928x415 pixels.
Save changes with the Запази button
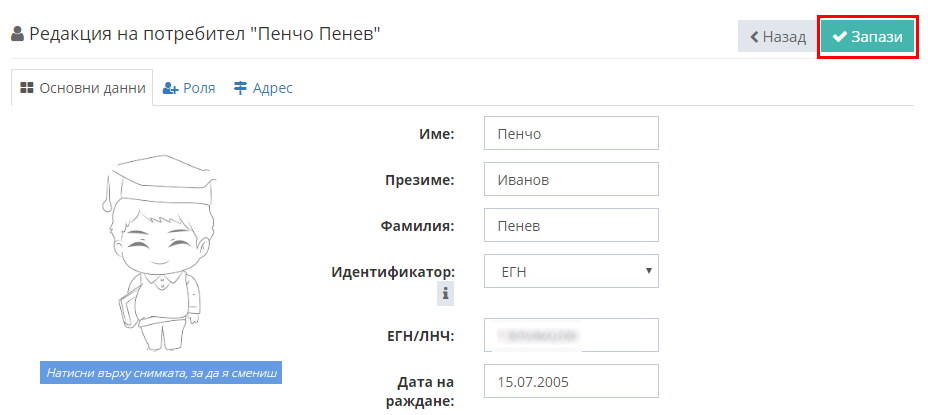click(868, 37)
